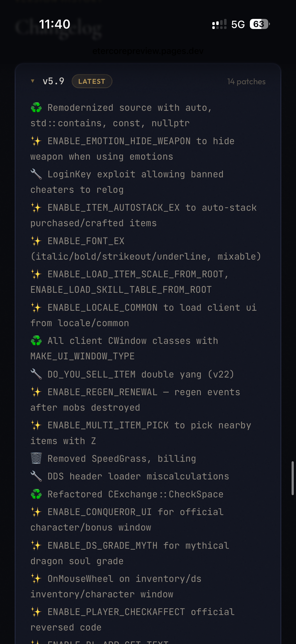The width and height of the screenshot is (296, 644).
Task: Click the ENABLE_MULTI_ITEM_PICK changelog entry text
Action: (x=141, y=433)
